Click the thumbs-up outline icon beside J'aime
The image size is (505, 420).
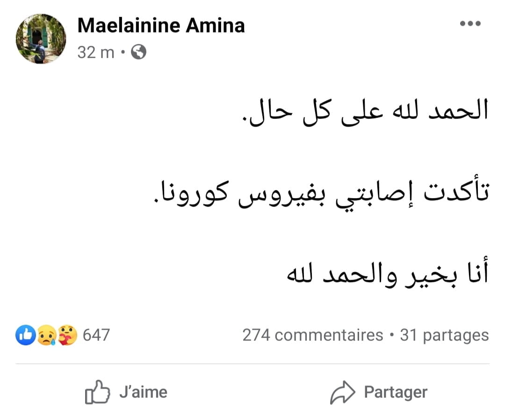[x=97, y=392]
